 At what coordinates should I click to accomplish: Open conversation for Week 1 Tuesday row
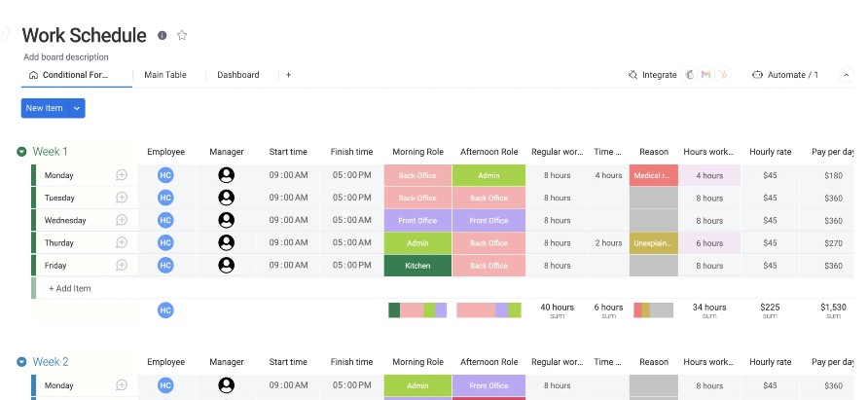point(122,198)
